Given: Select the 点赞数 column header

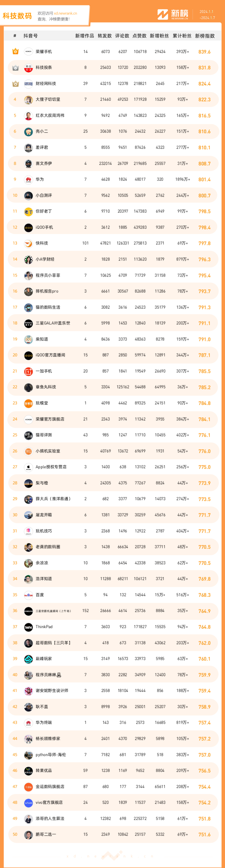Looking at the screenshot, I should (139, 36).
